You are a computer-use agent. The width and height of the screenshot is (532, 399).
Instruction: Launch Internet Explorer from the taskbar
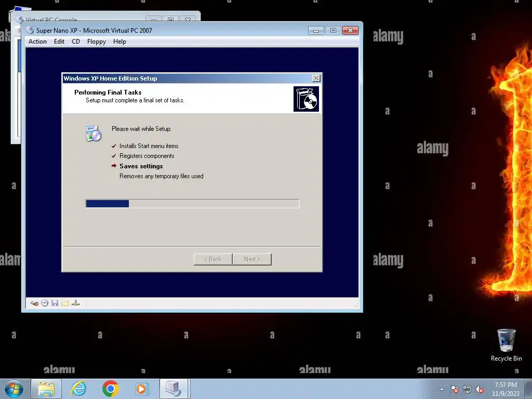(x=79, y=389)
